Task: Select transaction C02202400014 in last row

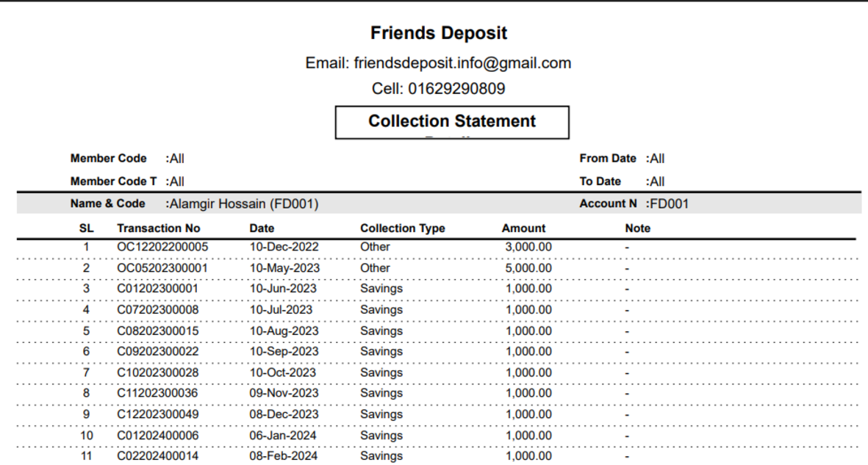Action: point(157,456)
